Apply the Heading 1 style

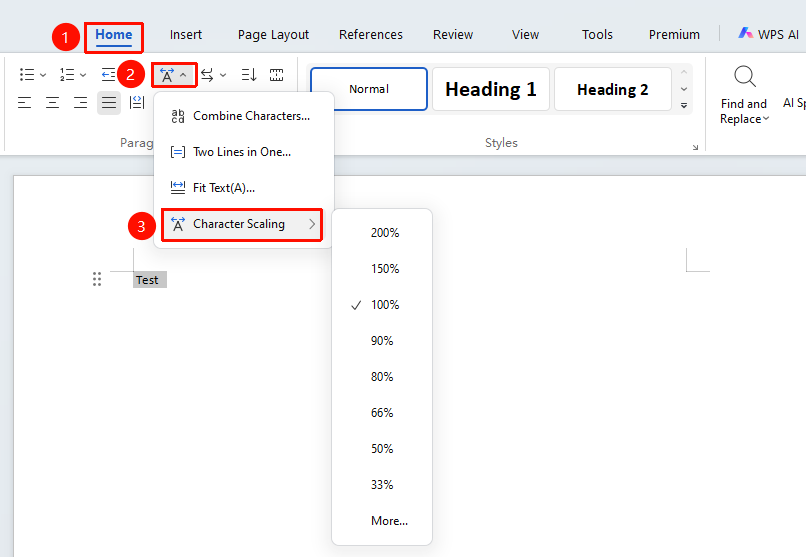coord(491,89)
